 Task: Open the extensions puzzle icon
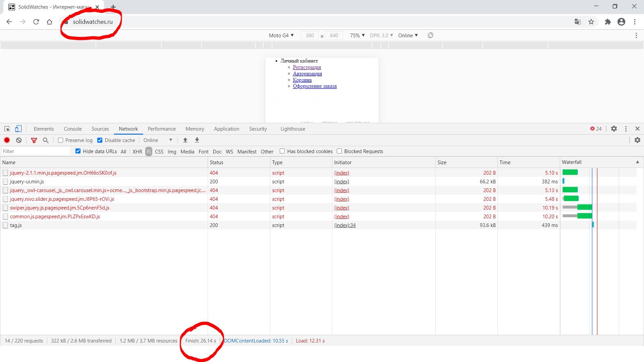608,22
